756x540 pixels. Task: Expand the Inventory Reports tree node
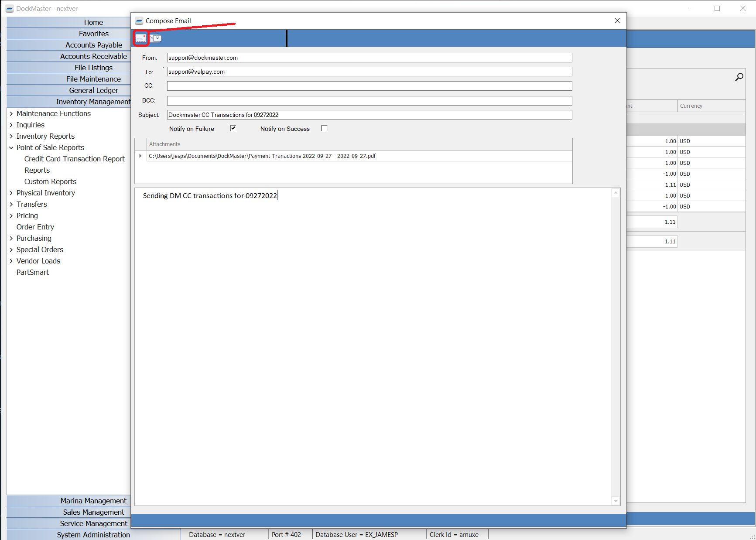click(x=11, y=136)
